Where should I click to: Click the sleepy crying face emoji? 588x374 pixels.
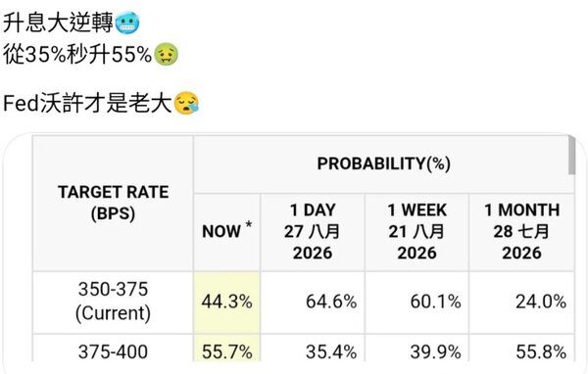click(x=186, y=103)
